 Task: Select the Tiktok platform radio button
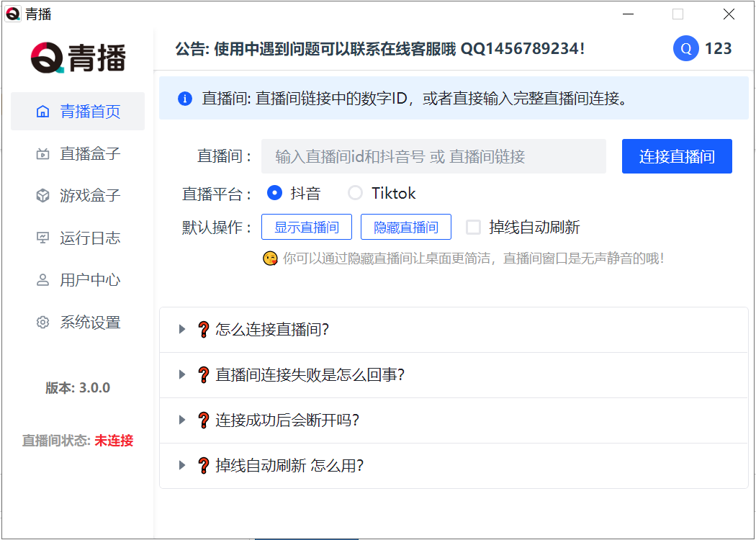[x=354, y=192]
